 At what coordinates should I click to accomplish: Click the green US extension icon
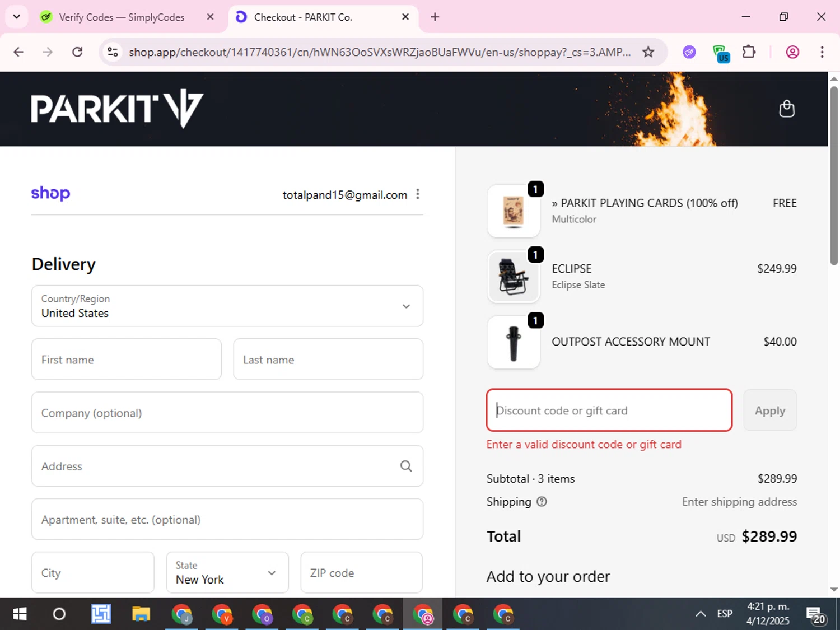coord(720,53)
